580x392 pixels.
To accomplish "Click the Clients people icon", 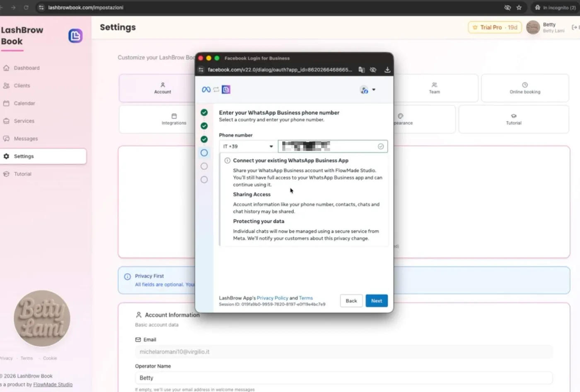I will click(6, 86).
